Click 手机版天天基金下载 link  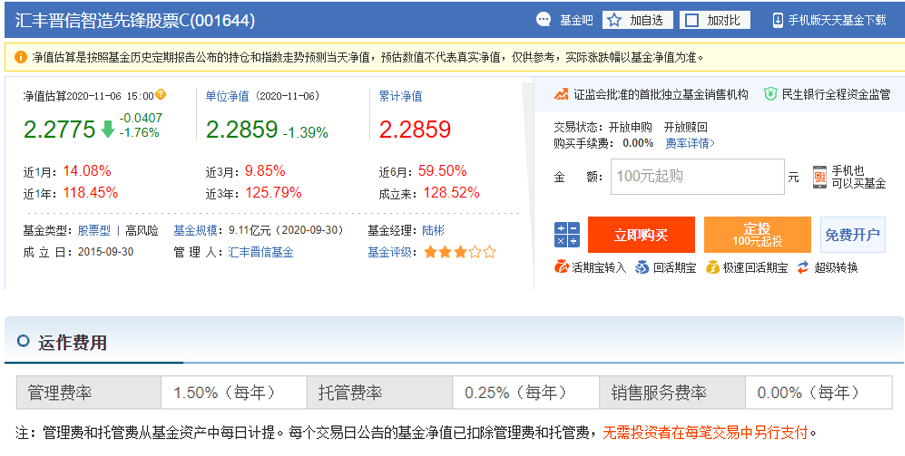tap(837, 20)
